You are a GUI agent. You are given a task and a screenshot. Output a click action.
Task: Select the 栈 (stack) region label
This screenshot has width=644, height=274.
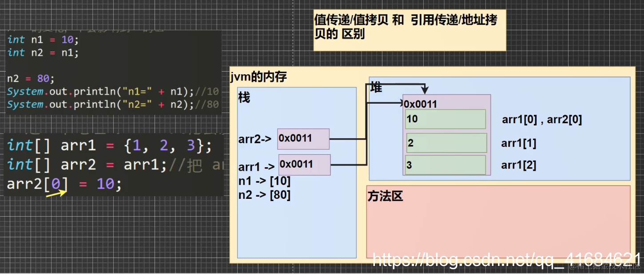245,97
